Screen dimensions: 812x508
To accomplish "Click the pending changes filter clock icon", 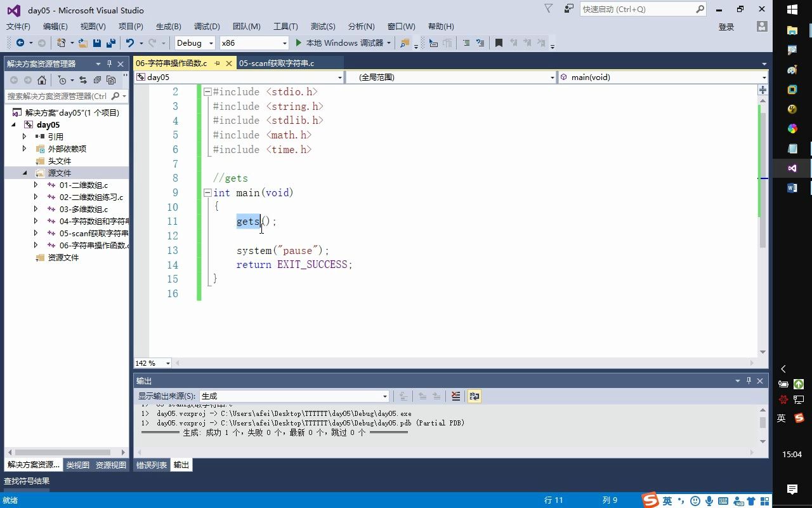I will [62, 80].
